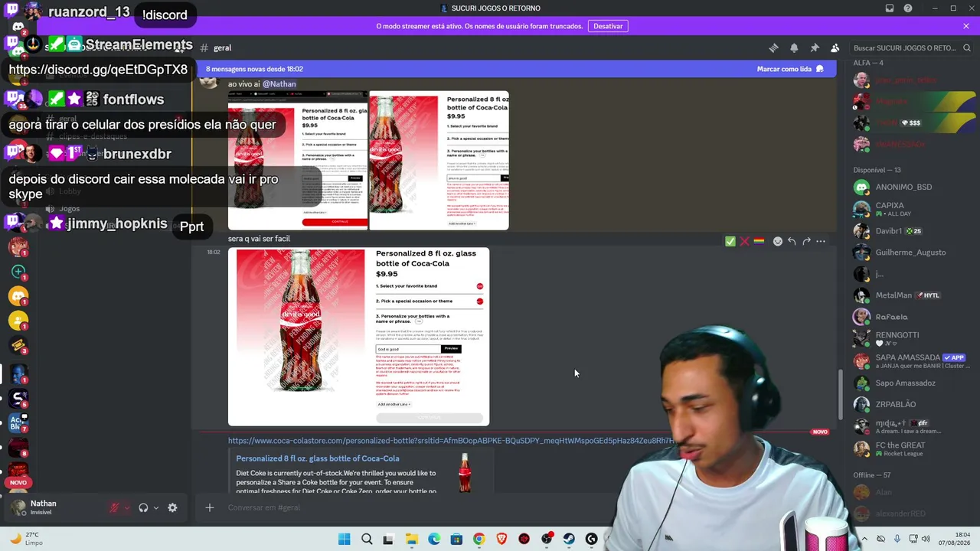Open notification settings bell icon

pos(794,47)
